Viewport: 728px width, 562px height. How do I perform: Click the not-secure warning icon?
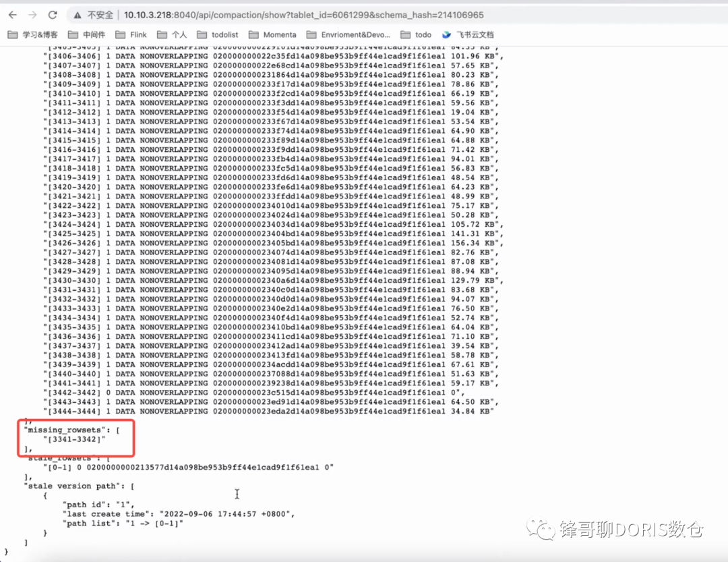(78, 16)
